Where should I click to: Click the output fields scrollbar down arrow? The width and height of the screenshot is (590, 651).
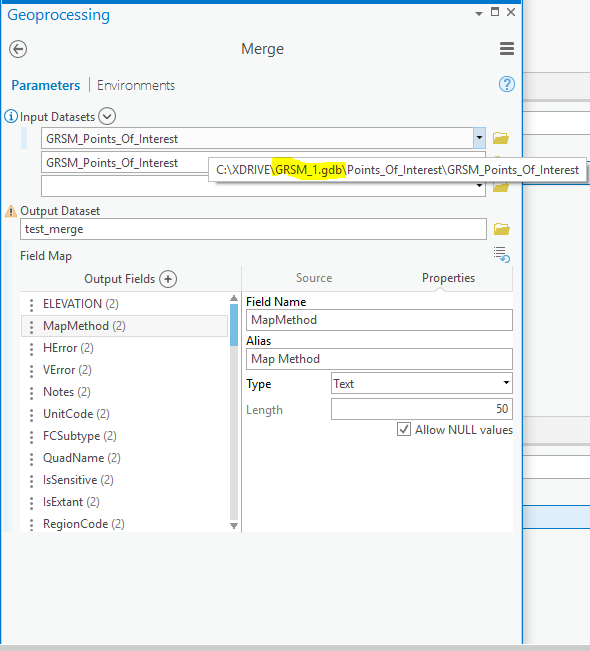(234, 526)
